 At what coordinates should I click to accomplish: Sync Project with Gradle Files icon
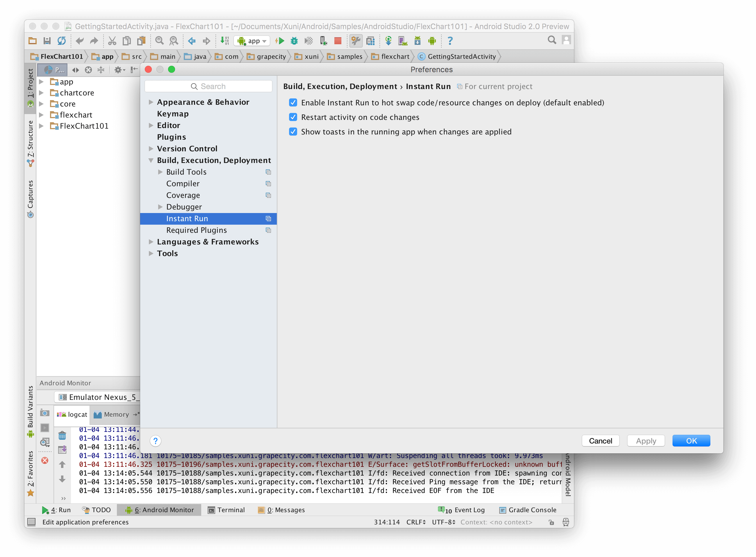388,41
